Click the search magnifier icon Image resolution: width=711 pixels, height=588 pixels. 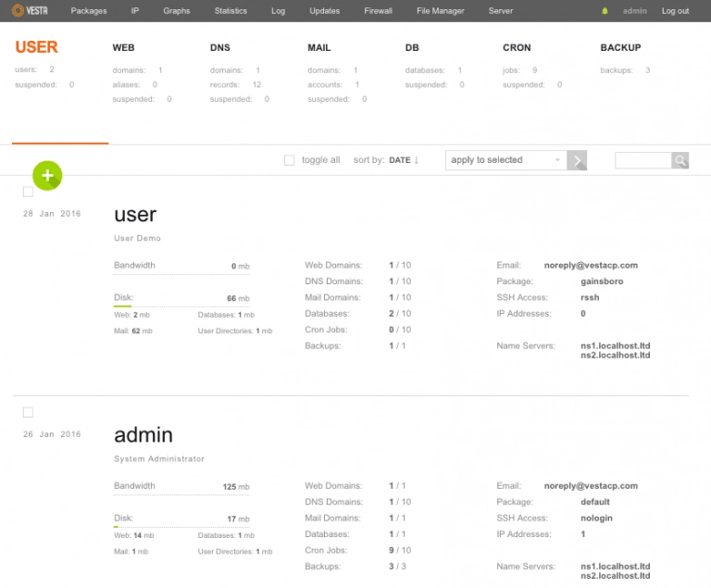point(680,160)
